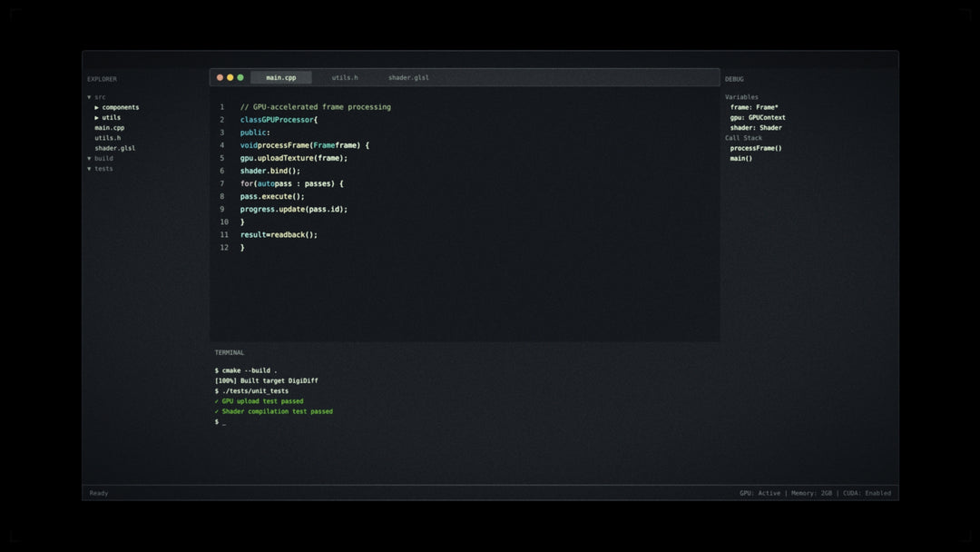Select the shader: Shader debug variable
The image size is (980, 552).
(x=756, y=128)
